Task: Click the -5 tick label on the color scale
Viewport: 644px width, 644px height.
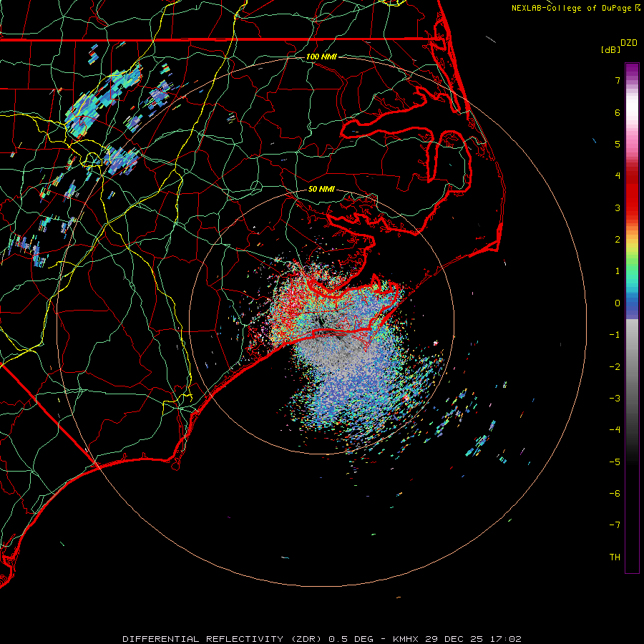Action: coord(615,462)
